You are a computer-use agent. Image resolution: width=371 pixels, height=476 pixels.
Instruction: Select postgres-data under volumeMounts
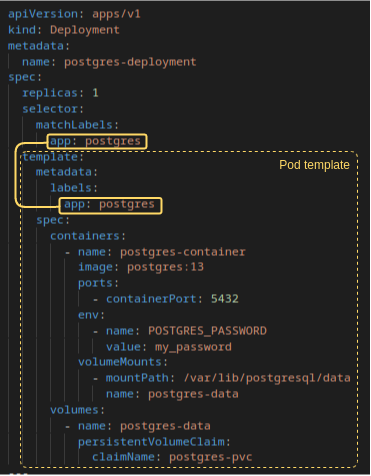point(193,394)
